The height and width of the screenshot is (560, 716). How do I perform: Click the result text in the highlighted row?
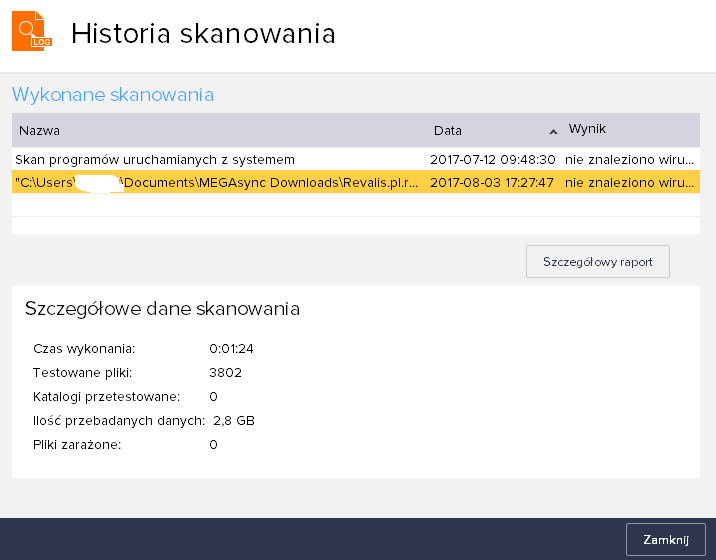pyautogui.click(x=629, y=182)
